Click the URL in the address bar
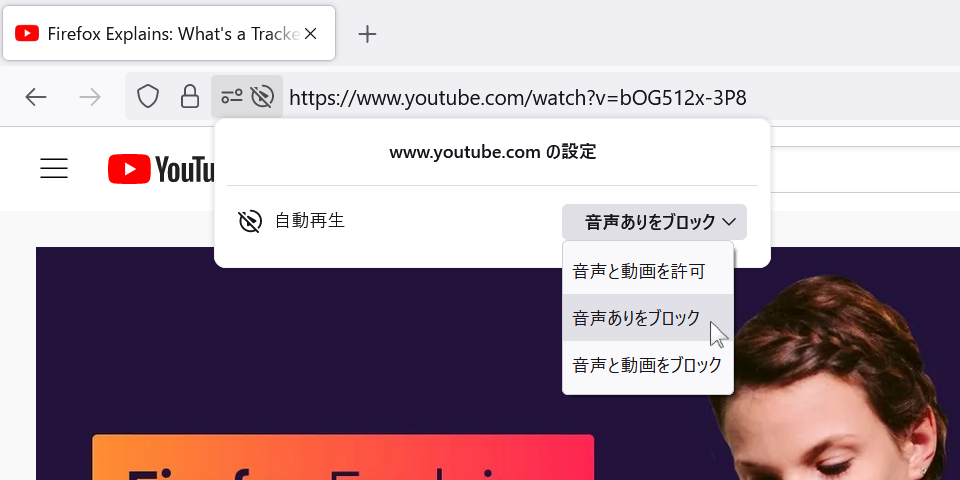The width and height of the screenshot is (960, 480). pos(517,97)
